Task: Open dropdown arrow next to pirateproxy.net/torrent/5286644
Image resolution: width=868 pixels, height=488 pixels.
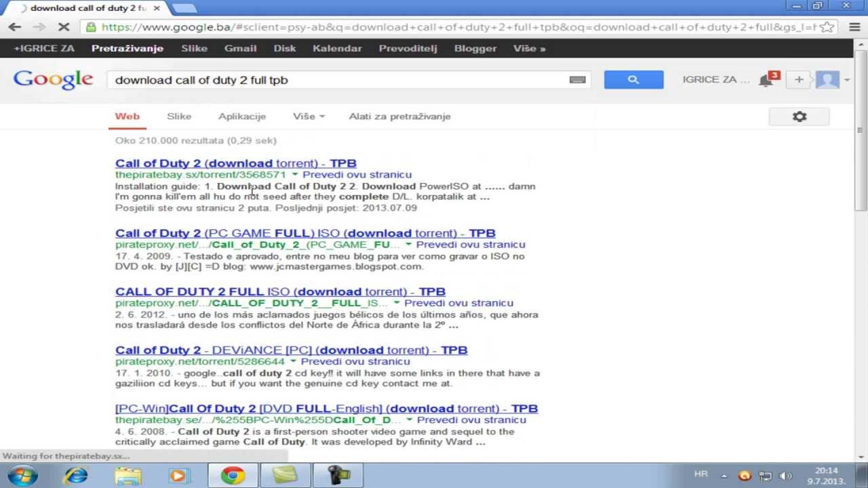Action: pyautogui.click(x=293, y=362)
